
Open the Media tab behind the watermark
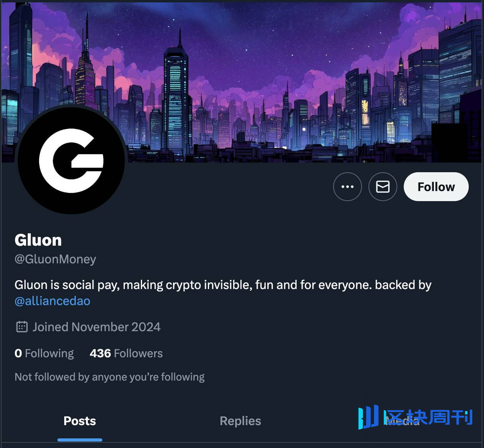pos(401,421)
